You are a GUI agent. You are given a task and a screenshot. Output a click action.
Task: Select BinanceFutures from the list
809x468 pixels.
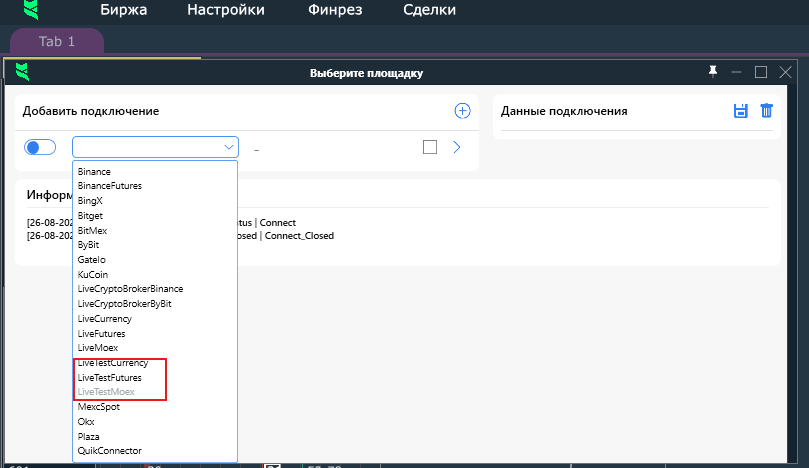coord(109,186)
